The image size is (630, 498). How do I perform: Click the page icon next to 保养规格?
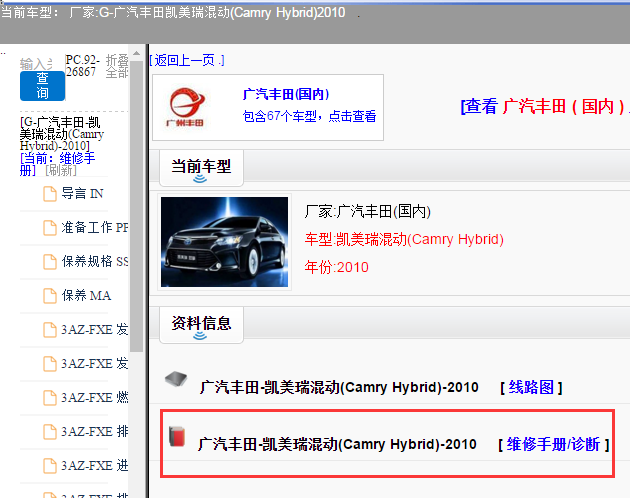point(50,262)
